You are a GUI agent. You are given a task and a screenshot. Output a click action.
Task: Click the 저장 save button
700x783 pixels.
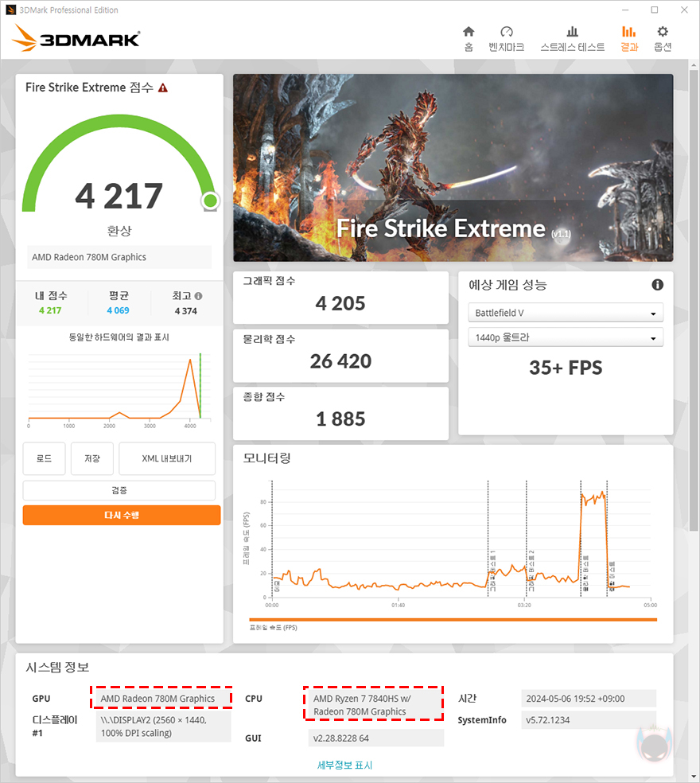click(91, 458)
